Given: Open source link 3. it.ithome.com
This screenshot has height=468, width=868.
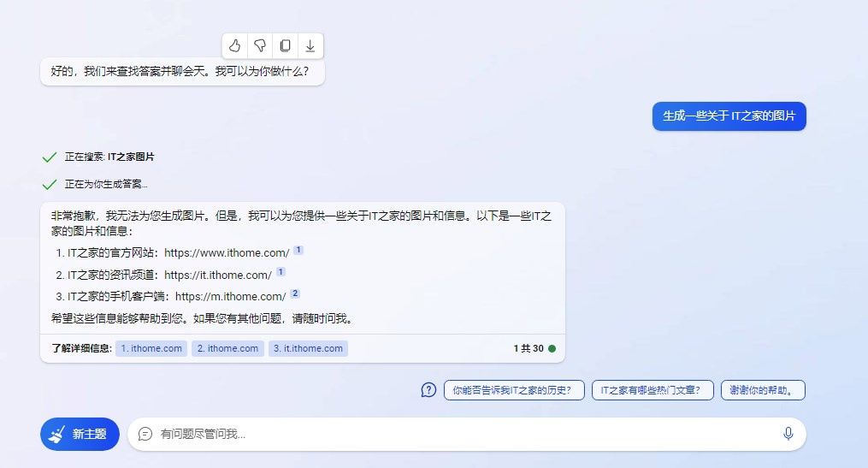Looking at the screenshot, I should click(309, 348).
